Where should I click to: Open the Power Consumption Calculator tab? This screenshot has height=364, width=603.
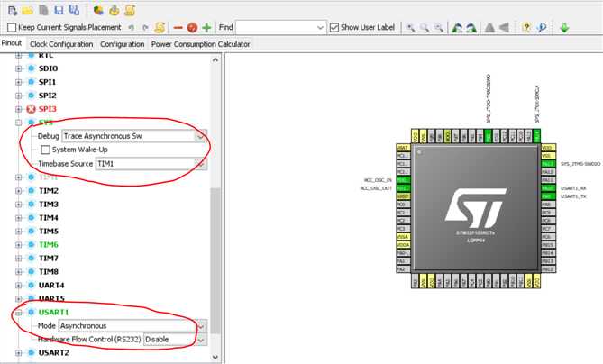click(x=201, y=44)
